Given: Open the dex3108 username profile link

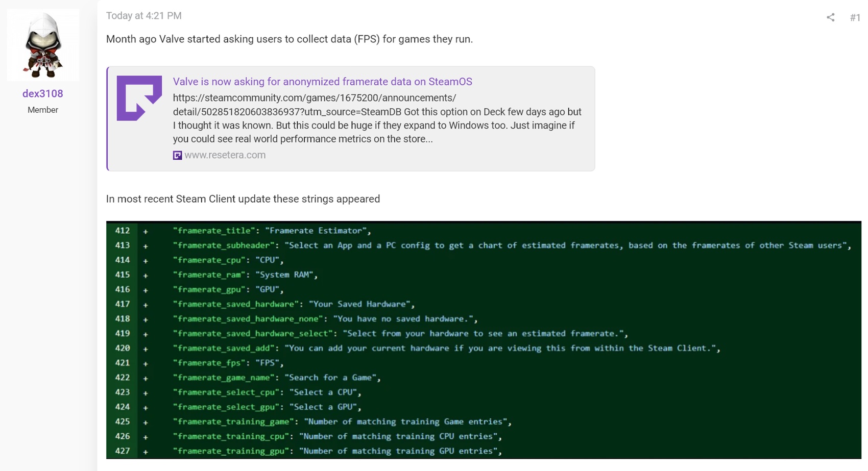Looking at the screenshot, I should (x=43, y=93).
